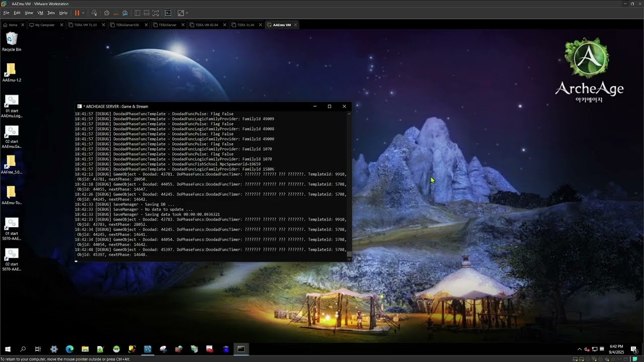Image resolution: width=644 pixels, height=362 pixels.
Task: Select the 01 start 5070-AAE shortcut
Action: (x=12, y=229)
